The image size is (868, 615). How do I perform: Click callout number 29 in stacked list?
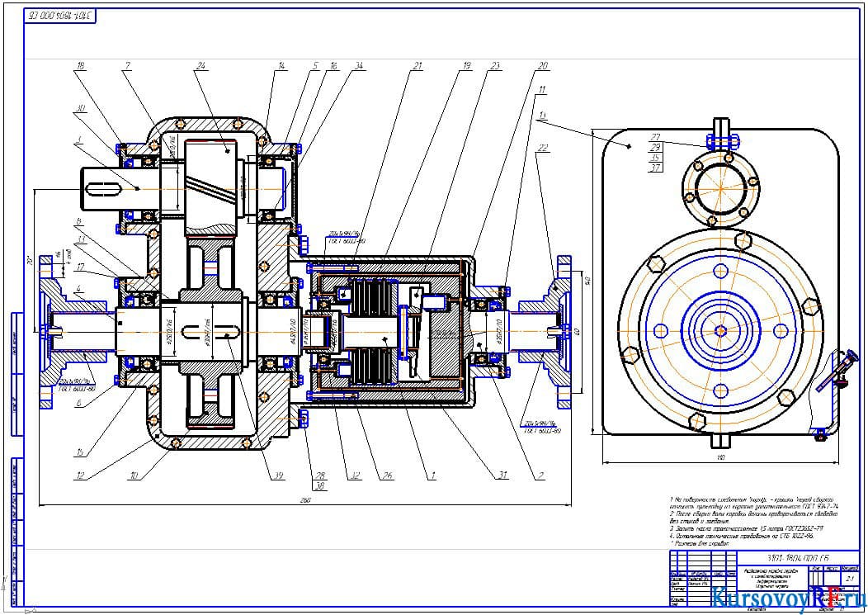(655, 148)
